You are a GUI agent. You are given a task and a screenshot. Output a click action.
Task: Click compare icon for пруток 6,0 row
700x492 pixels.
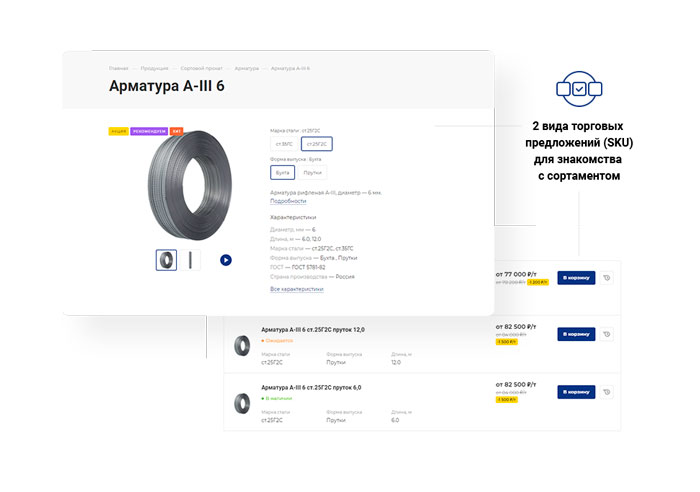(606, 392)
